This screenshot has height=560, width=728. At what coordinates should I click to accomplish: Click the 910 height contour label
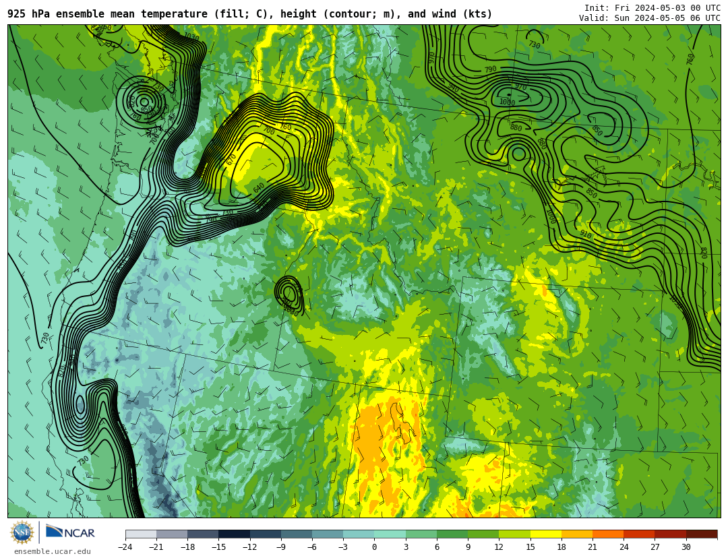coord(586,235)
